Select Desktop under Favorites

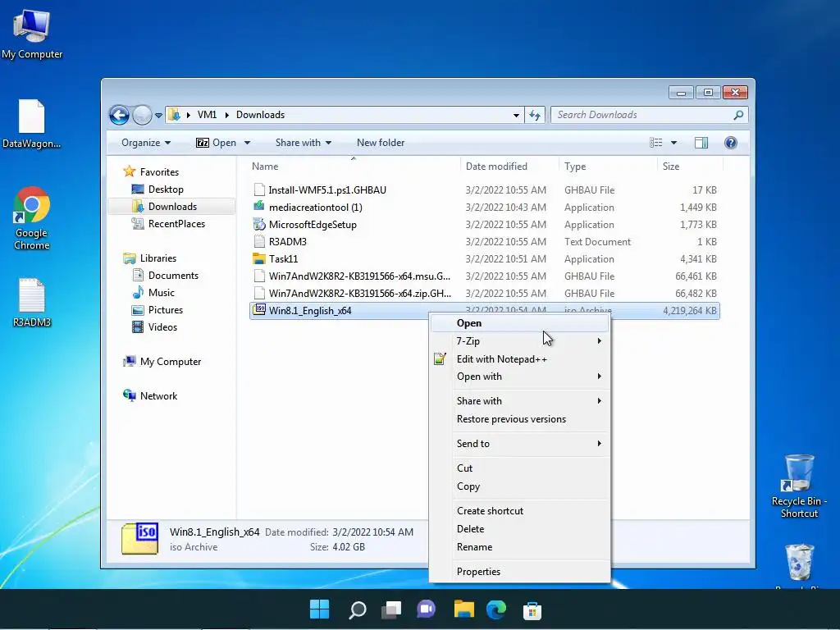click(x=166, y=189)
